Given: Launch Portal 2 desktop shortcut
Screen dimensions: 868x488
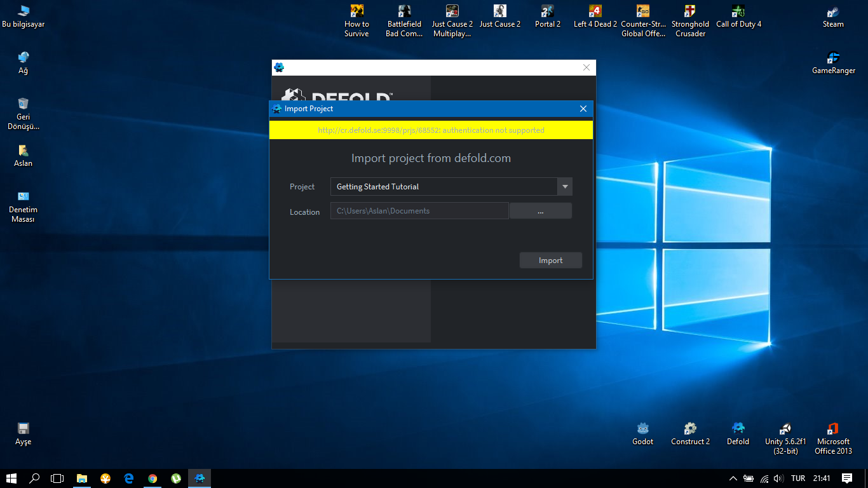Looking at the screenshot, I should pyautogui.click(x=547, y=17).
